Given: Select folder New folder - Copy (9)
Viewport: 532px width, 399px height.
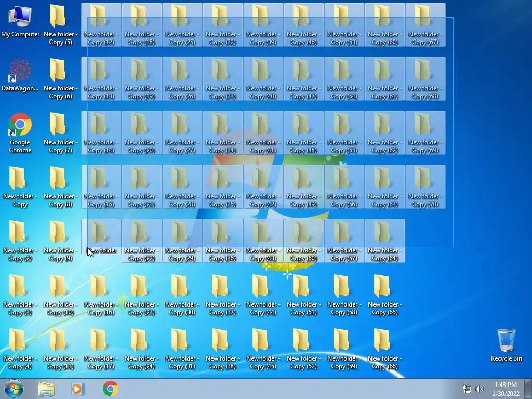Looking at the screenshot, I should click(60, 241).
